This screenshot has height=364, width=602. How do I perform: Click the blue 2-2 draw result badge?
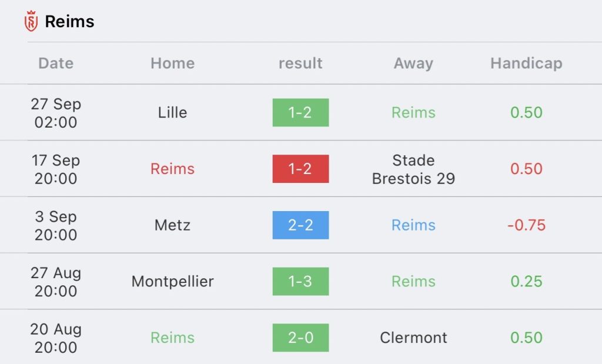[300, 225]
